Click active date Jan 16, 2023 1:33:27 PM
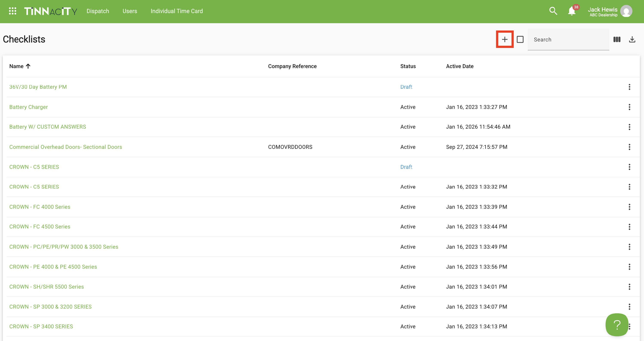The height and width of the screenshot is (341, 644). click(477, 107)
